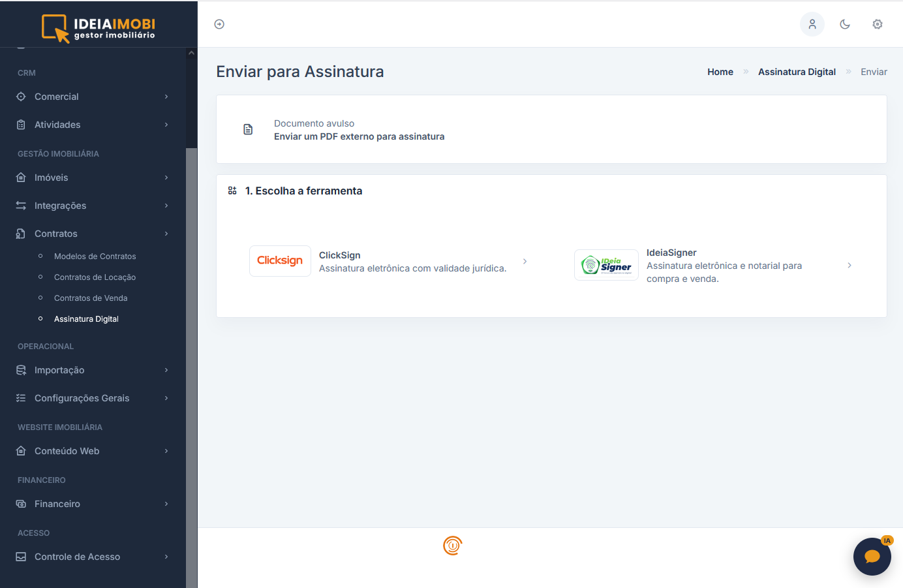This screenshot has height=588, width=903.
Task: Expand the Comercial menu chevron
Action: coord(166,97)
